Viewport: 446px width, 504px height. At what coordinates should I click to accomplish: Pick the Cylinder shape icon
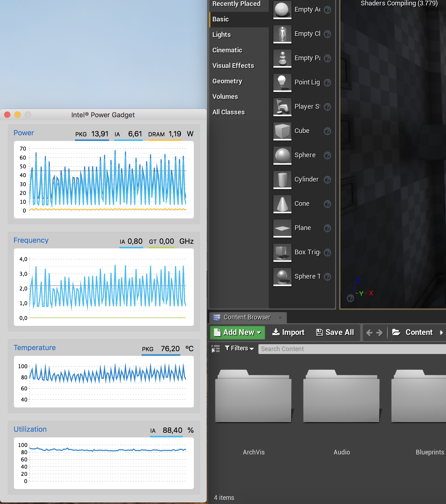click(x=282, y=180)
